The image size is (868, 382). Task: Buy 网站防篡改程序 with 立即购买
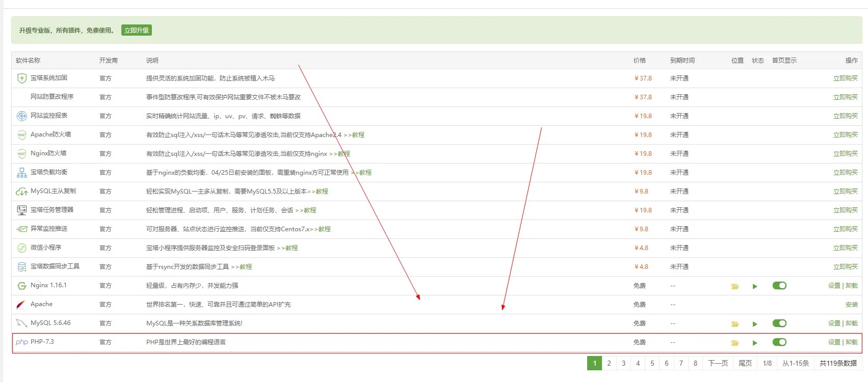click(x=846, y=97)
